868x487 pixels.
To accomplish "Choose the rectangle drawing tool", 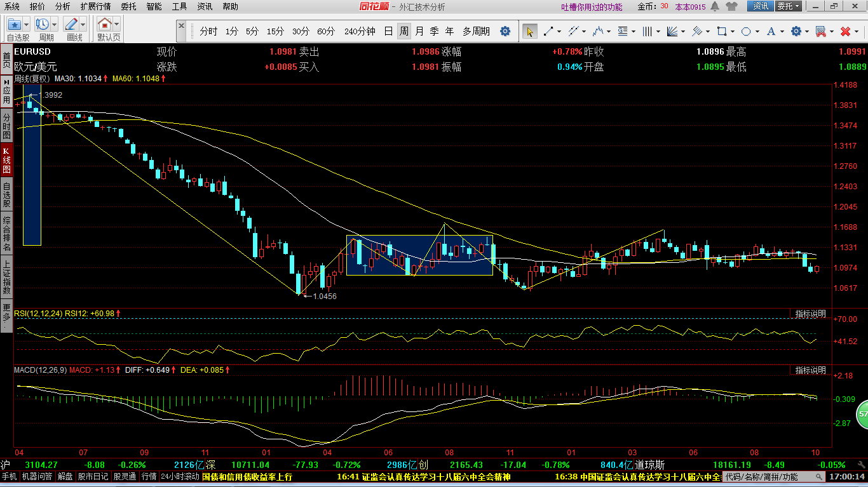I will pos(721,31).
